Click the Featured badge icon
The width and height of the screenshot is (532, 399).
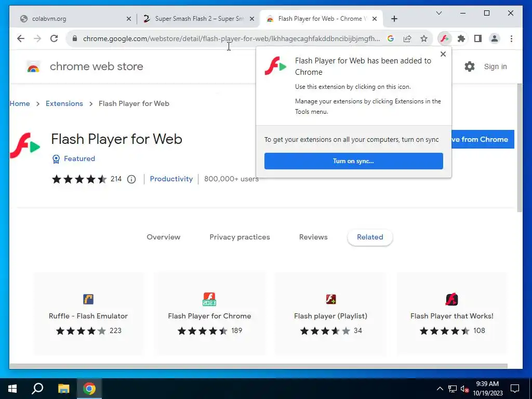point(56,159)
